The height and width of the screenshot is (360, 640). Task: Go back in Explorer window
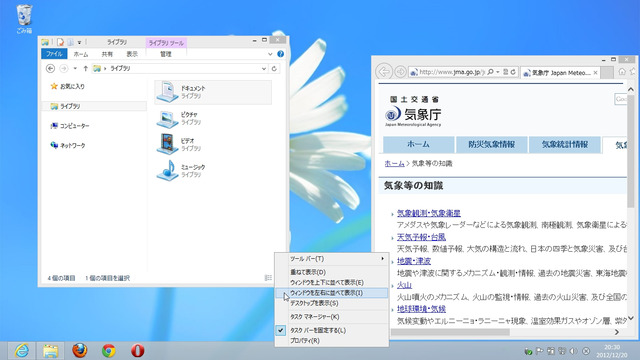tap(50, 69)
